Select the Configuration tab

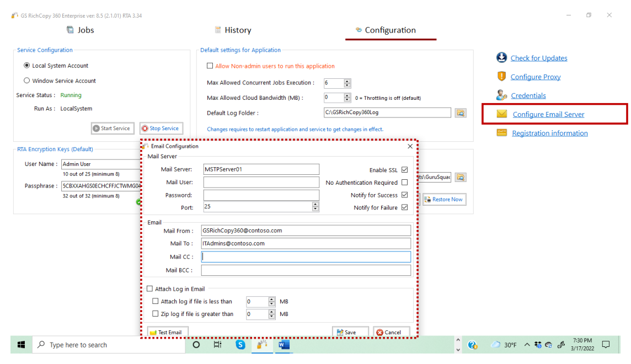pyautogui.click(x=386, y=30)
